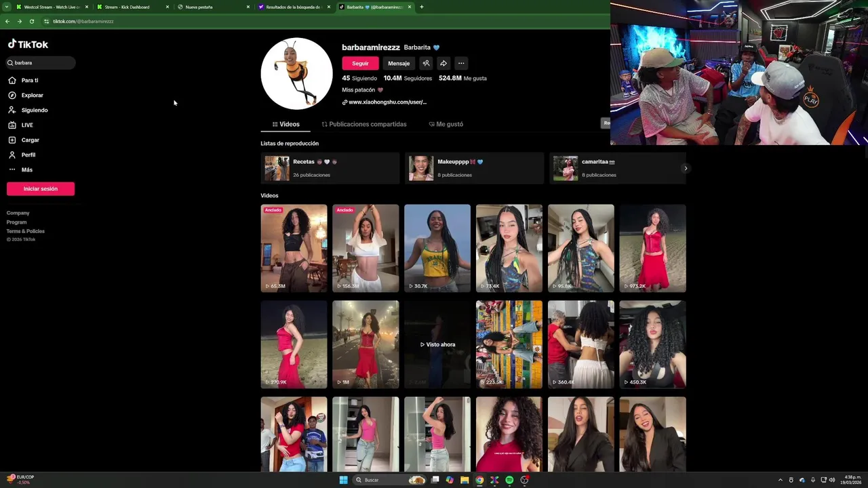Click the bee profile avatar
This screenshot has width=868, height=488.
297,74
